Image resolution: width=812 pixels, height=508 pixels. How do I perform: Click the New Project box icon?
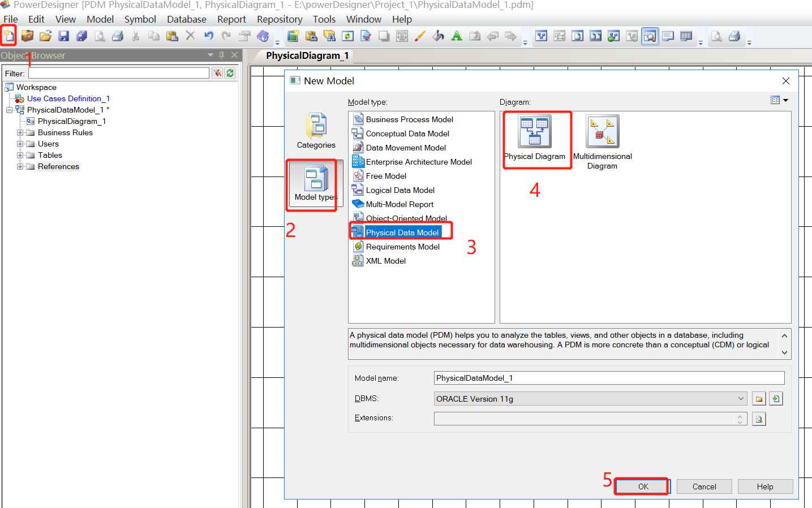point(27,36)
